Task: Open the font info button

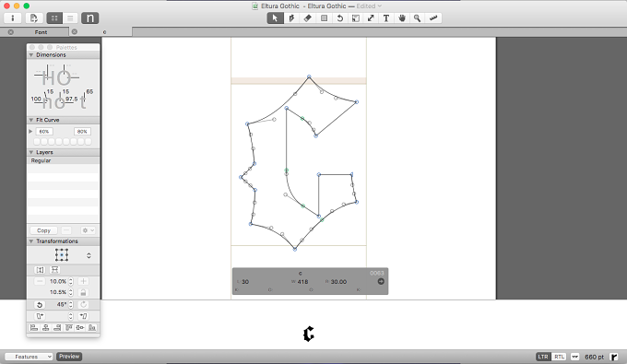Action: tap(12, 18)
